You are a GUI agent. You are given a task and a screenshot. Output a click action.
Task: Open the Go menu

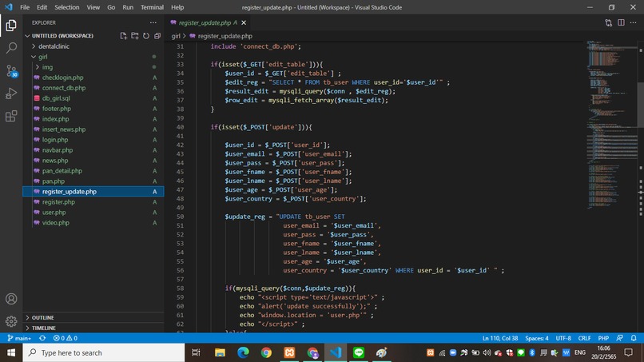tap(111, 7)
